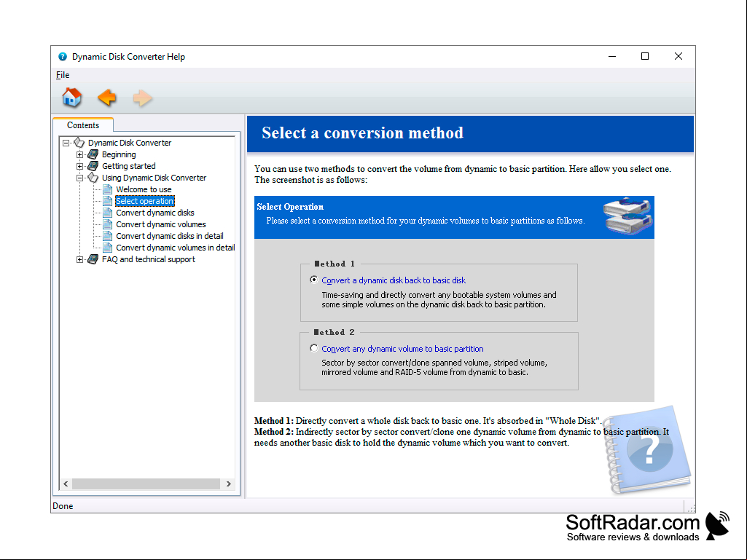Open the Convert dynamic volumes topic
Screen dimensions: 747x560
[160, 224]
